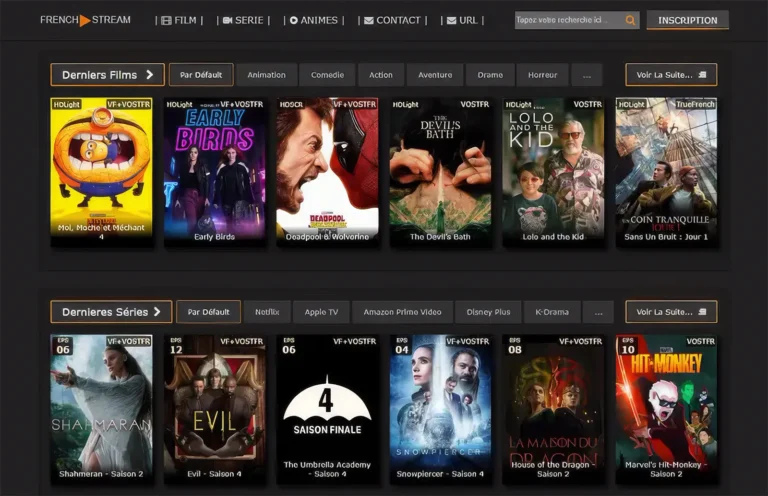768x496 pixels.
Task: Click Voir La Suite for series
Action: click(671, 311)
